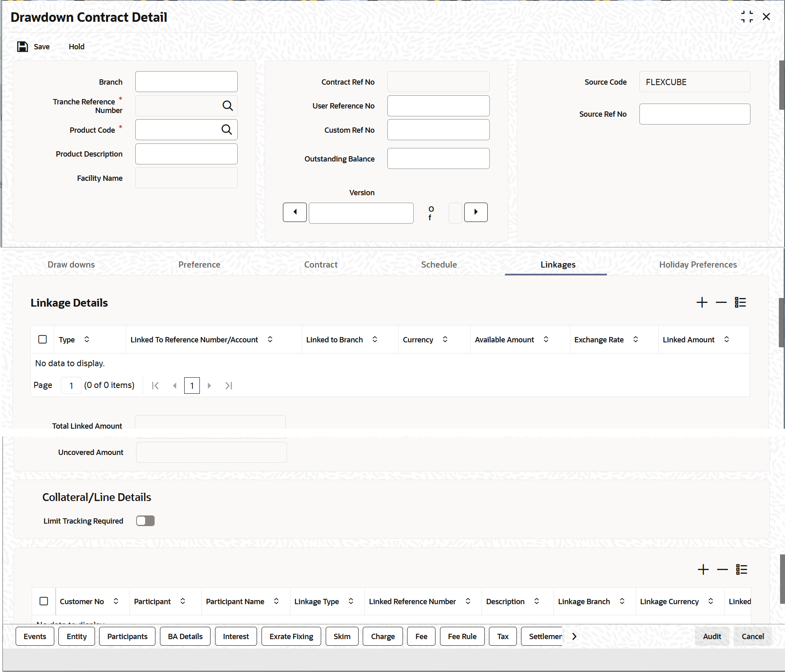The height and width of the screenshot is (672, 785).
Task: Sort by Available Amount column
Action: pyautogui.click(x=546, y=339)
